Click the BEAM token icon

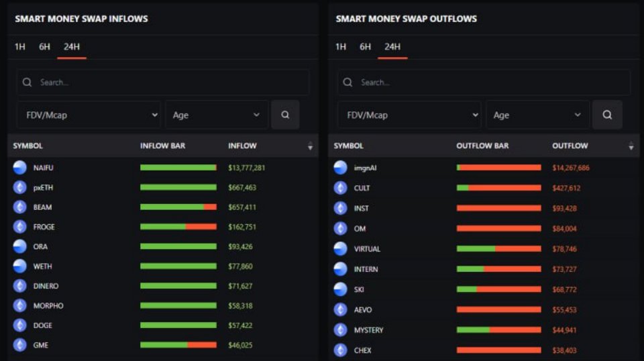pyautogui.click(x=19, y=207)
